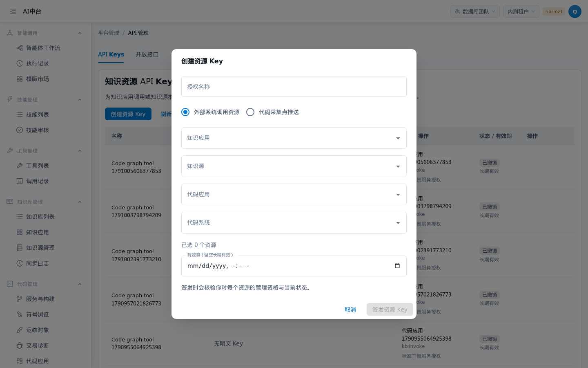Open the 数据库团队 team selector
The image size is (588, 368).
click(475, 11)
